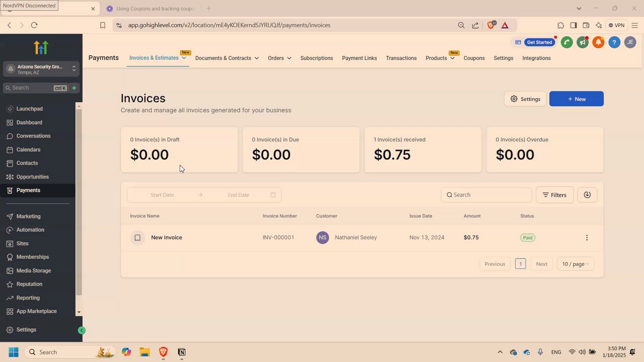Image resolution: width=644 pixels, height=362 pixels.
Task: Reload the page in browser toolbar
Action: click(x=34, y=25)
